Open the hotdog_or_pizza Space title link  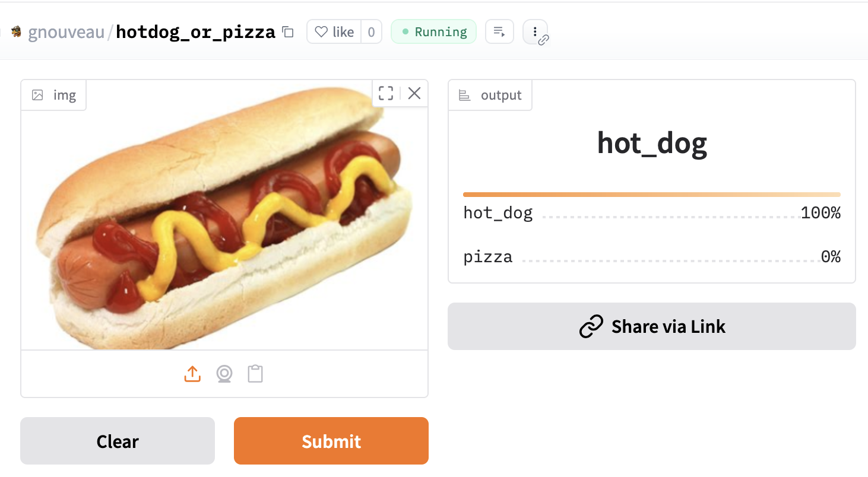pos(195,32)
